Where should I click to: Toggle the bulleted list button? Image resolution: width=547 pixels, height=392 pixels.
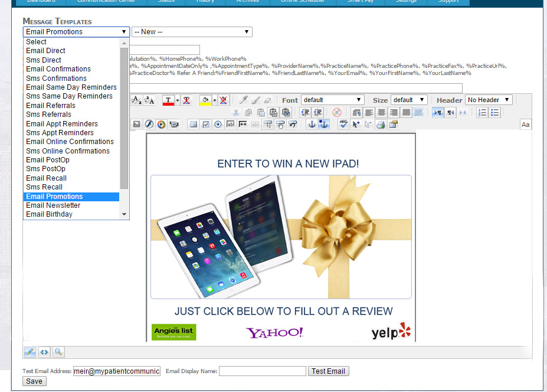point(494,112)
